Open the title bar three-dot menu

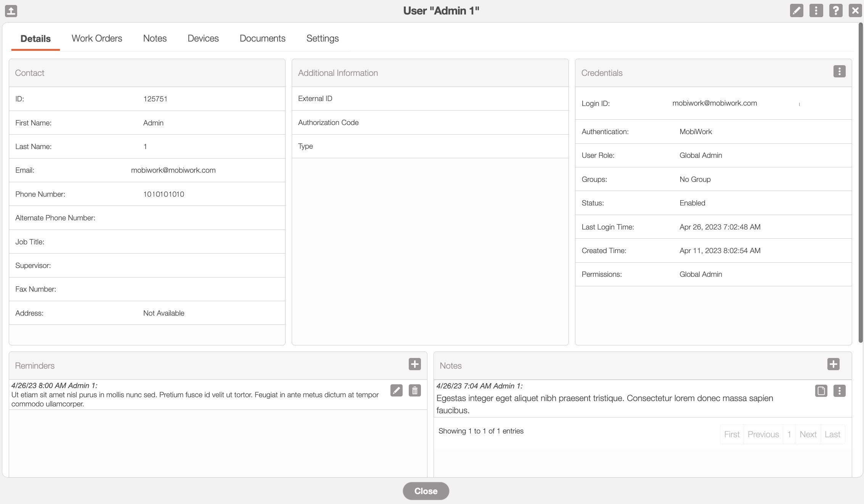(x=816, y=11)
